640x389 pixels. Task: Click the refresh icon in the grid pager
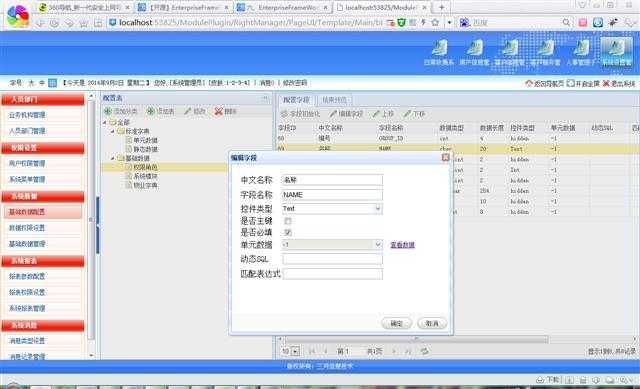(424, 351)
